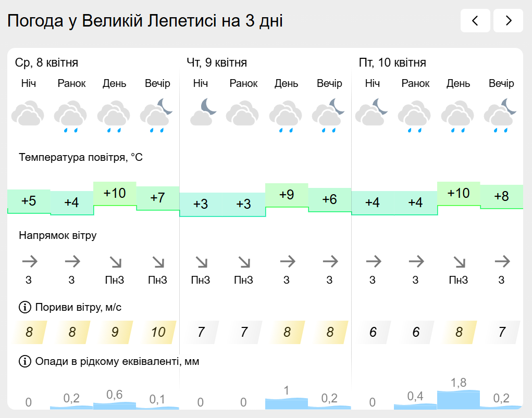
Task: Click Wednesday morning rain cloud icon
Action: pyautogui.click(x=71, y=116)
